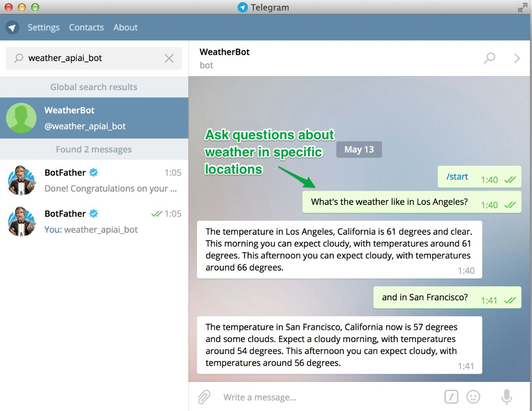The height and width of the screenshot is (411, 532).
Task: Click the Telegram paper-plane logo in header
Action: tap(12, 28)
